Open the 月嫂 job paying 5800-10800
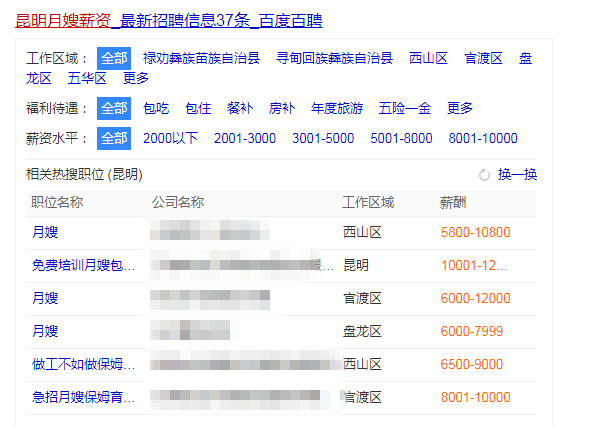This screenshot has height=426, width=591. point(45,232)
